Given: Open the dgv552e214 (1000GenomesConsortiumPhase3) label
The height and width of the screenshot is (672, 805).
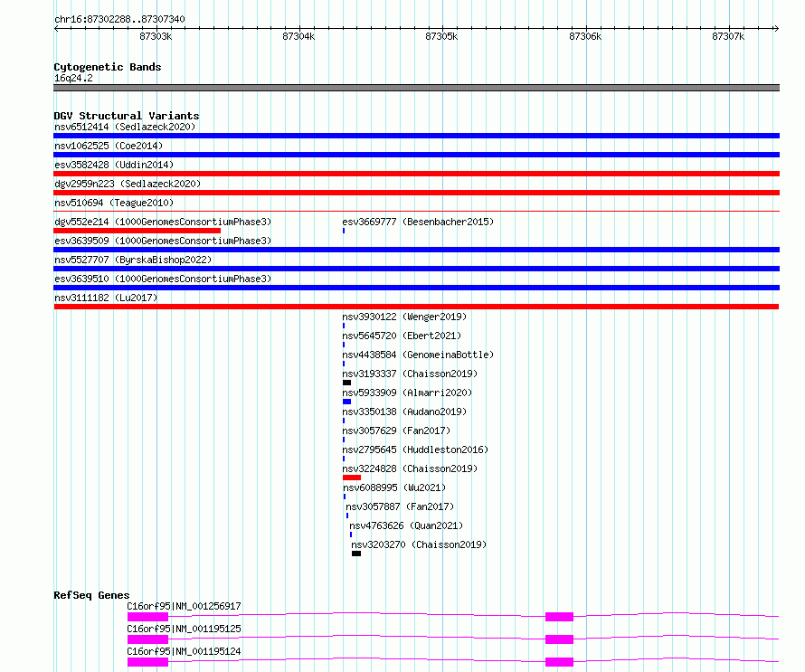Looking at the screenshot, I should pos(163,222).
